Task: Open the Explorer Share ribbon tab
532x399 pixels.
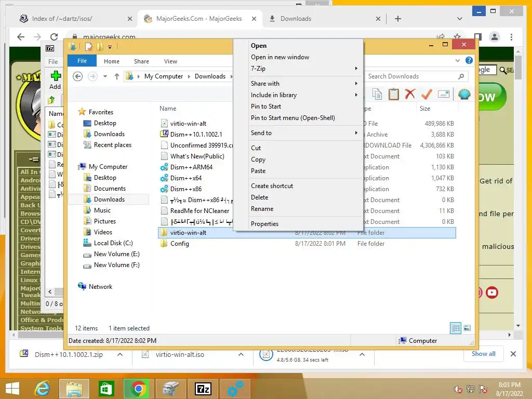Action: tap(141, 61)
